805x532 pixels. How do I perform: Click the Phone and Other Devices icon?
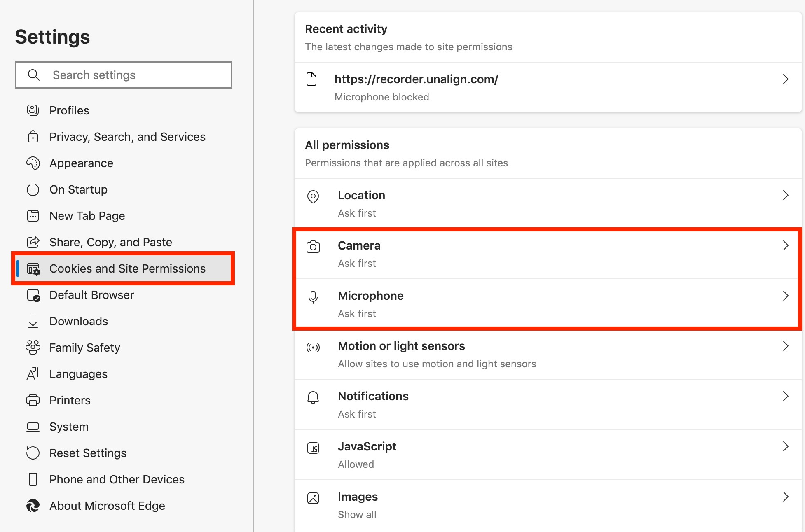tap(33, 479)
